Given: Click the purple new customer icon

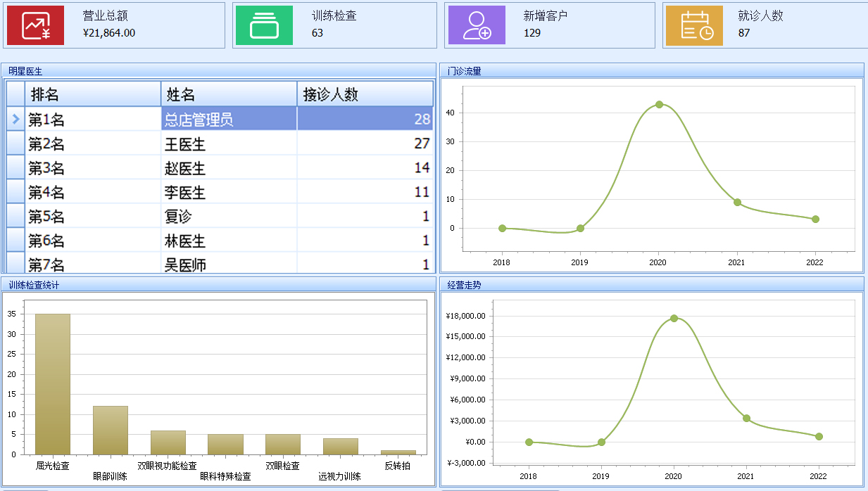Looking at the screenshot, I should click(477, 25).
